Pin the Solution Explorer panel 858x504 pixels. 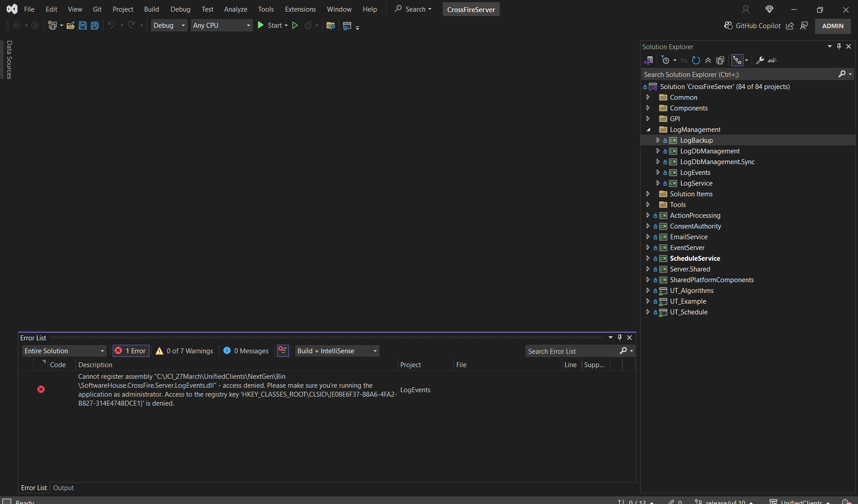coord(839,47)
